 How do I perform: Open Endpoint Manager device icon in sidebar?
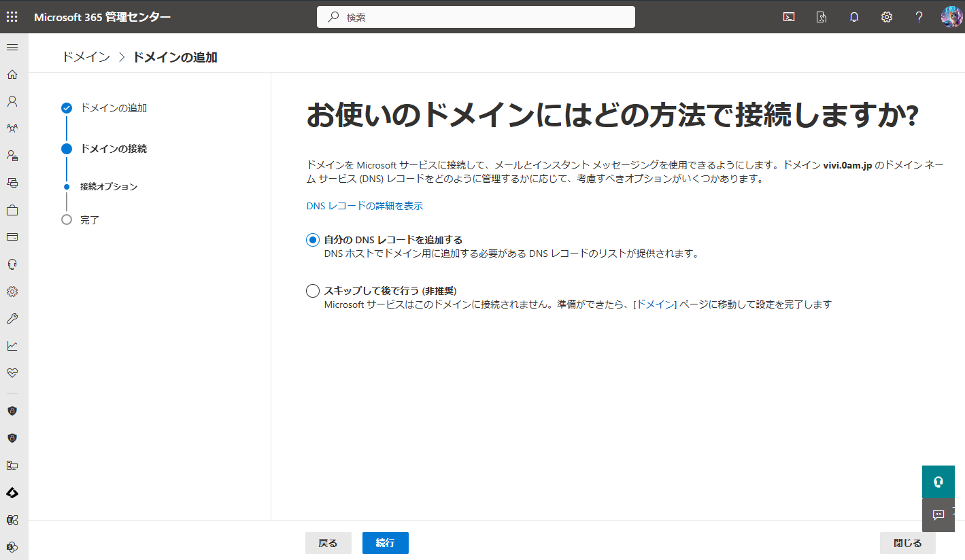(x=12, y=466)
